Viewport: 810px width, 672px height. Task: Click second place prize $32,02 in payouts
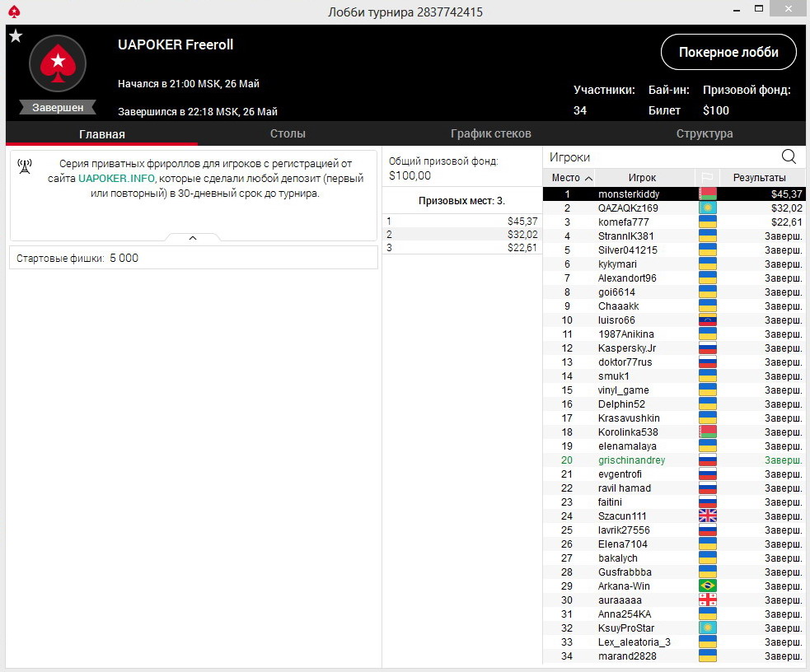(x=522, y=235)
